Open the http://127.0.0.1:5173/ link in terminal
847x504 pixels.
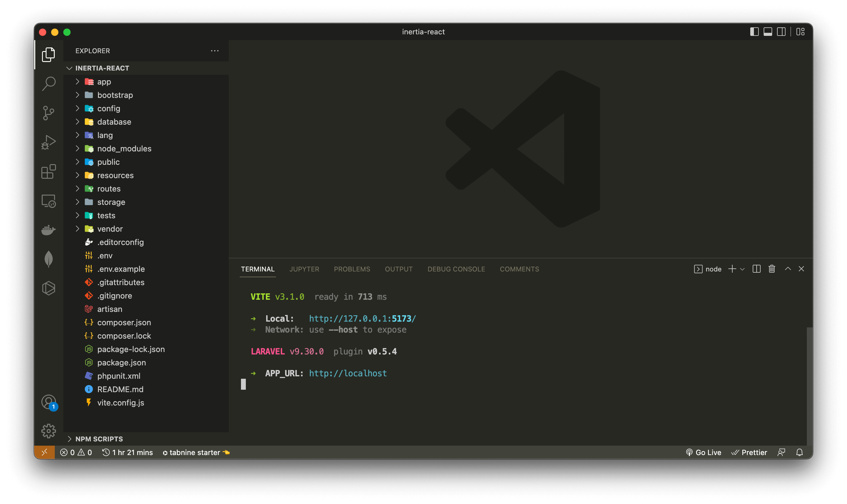(x=362, y=319)
